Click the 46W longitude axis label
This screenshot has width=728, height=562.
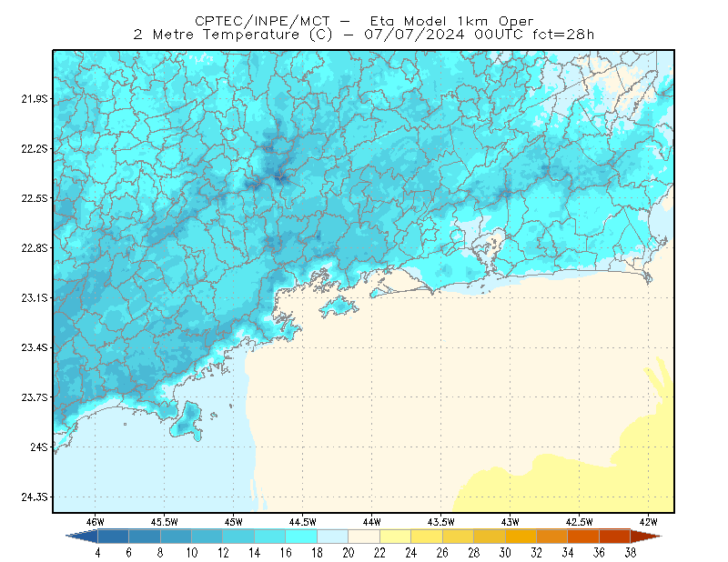tap(96, 522)
